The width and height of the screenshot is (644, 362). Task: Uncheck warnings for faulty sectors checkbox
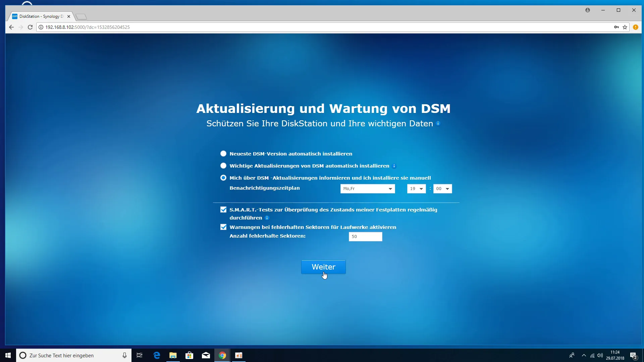point(223,227)
